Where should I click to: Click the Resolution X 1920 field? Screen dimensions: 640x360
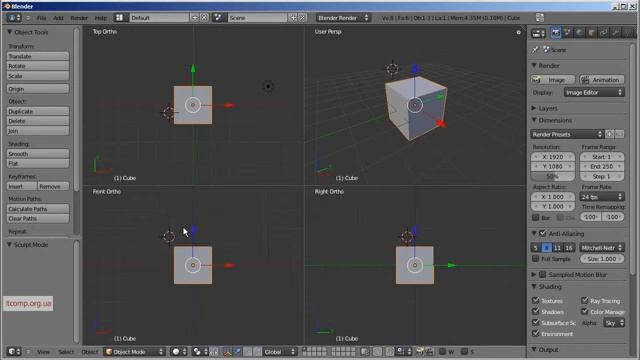click(x=553, y=157)
